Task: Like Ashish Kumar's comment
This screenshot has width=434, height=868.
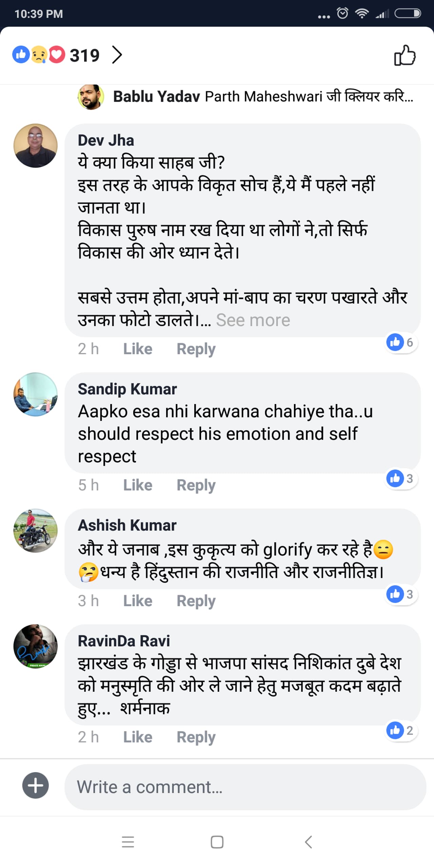Action: point(138,601)
